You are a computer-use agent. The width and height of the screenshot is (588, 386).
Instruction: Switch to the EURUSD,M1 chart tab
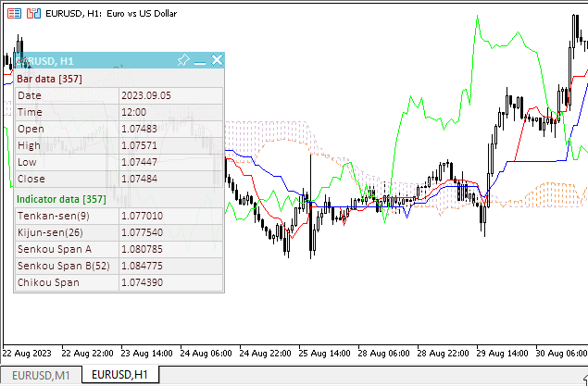(x=41, y=375)
